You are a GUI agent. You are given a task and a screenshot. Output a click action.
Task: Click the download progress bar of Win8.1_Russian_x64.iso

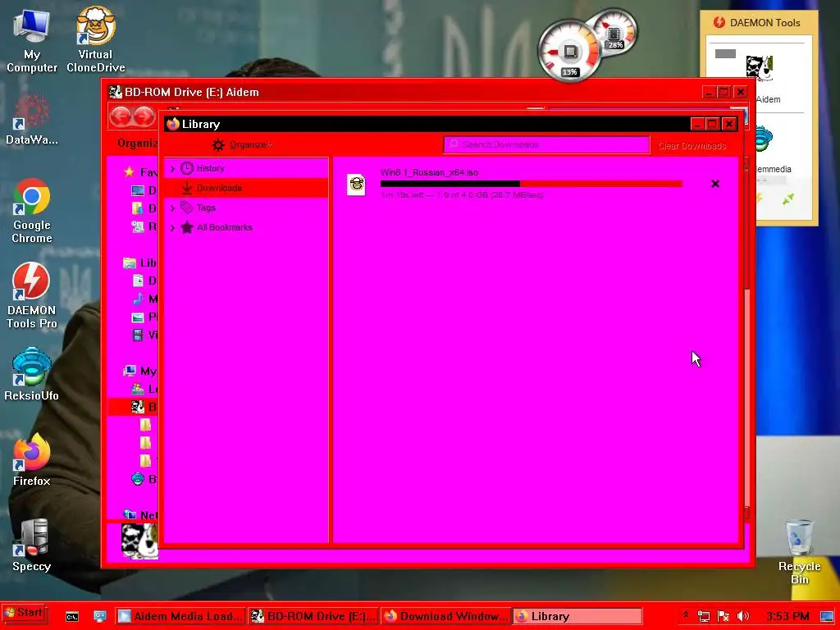[531, 184]
